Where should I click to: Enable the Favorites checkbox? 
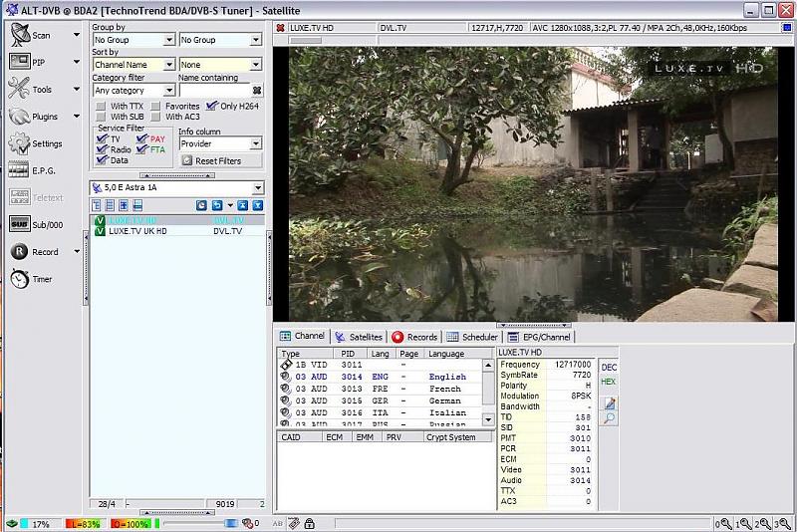point(155,106)
